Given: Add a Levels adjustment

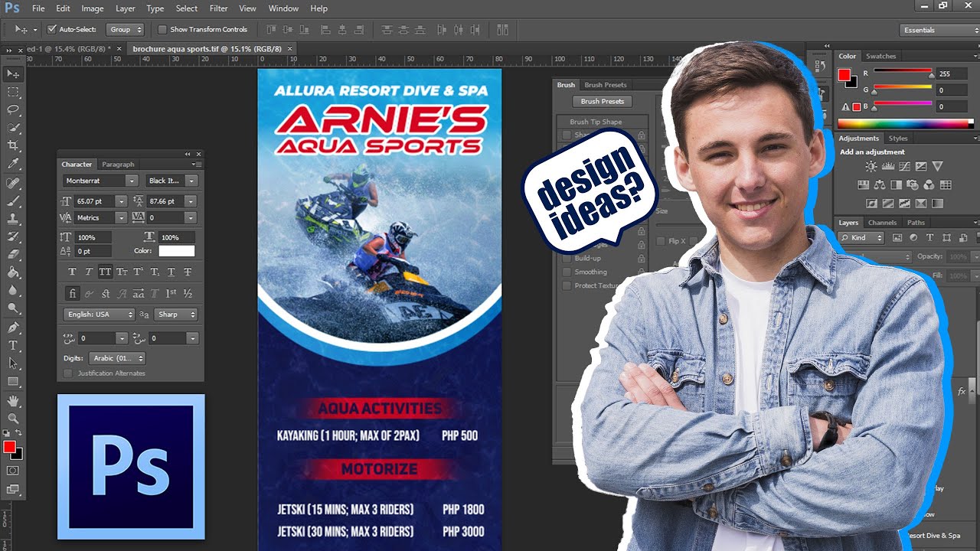Looking at the screenshot, I should pos(887,166).
